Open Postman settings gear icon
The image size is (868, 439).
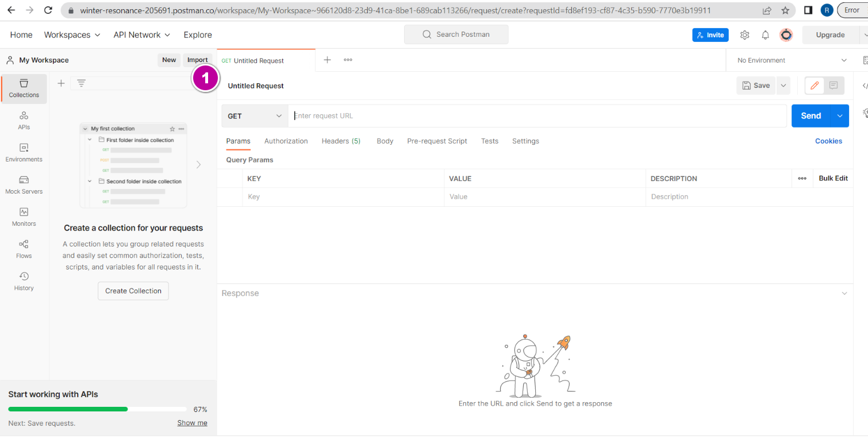pyautogui.click(x=744, y=35)
